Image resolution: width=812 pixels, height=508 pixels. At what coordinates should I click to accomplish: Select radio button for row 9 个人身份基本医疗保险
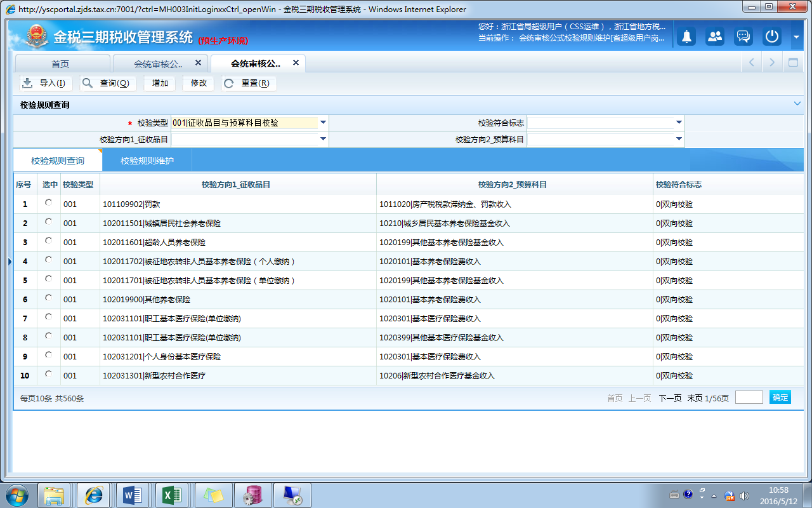point(49,355)
